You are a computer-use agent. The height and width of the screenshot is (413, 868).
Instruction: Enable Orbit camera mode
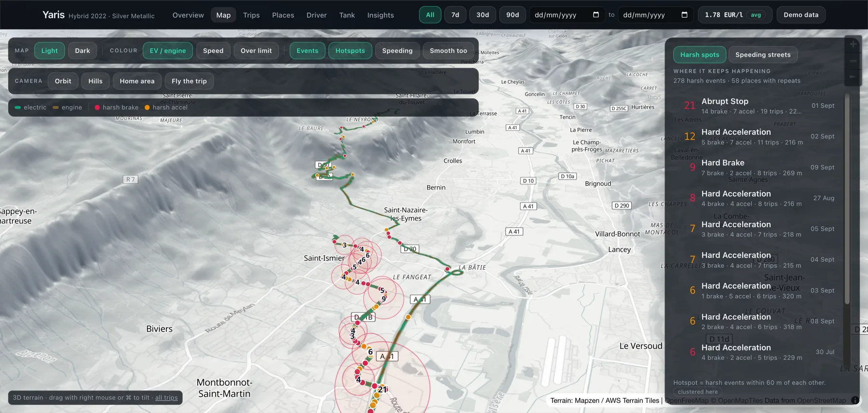[x=63, y=81]
